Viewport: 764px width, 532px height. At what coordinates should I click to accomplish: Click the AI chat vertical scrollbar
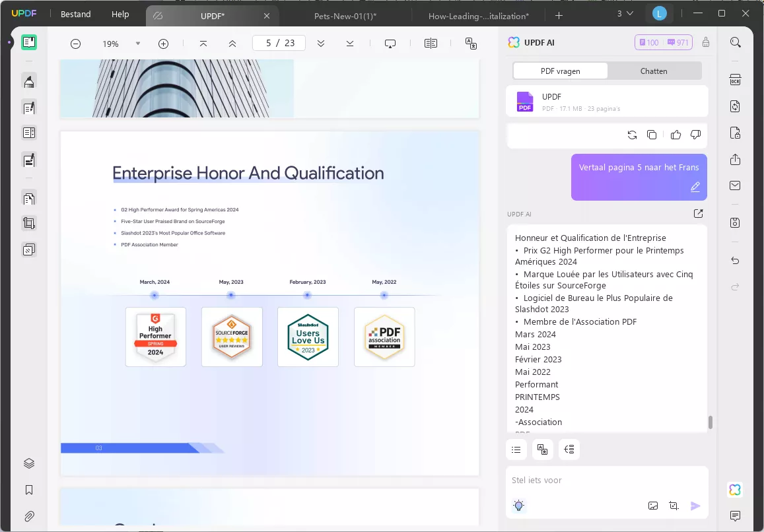point(711,422)
